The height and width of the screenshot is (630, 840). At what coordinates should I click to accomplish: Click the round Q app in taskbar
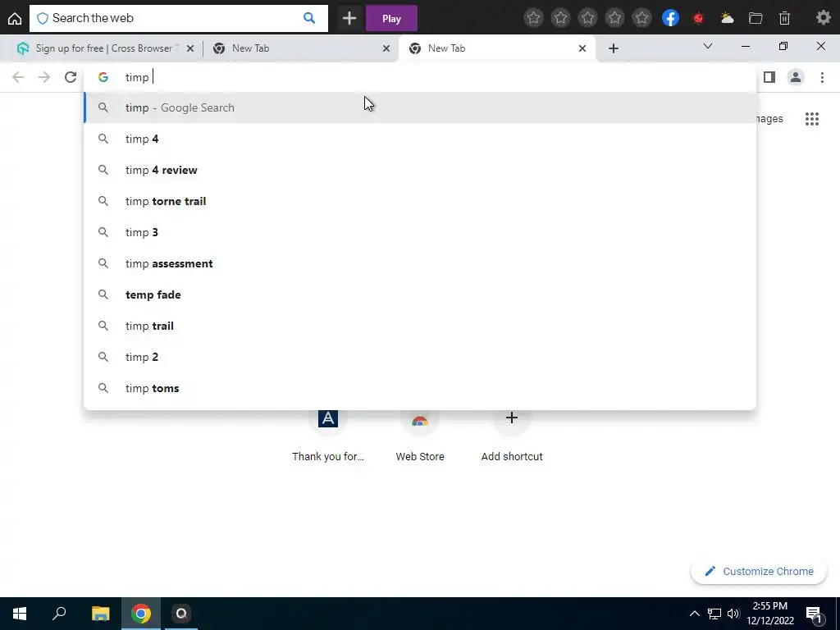[181, 614]
